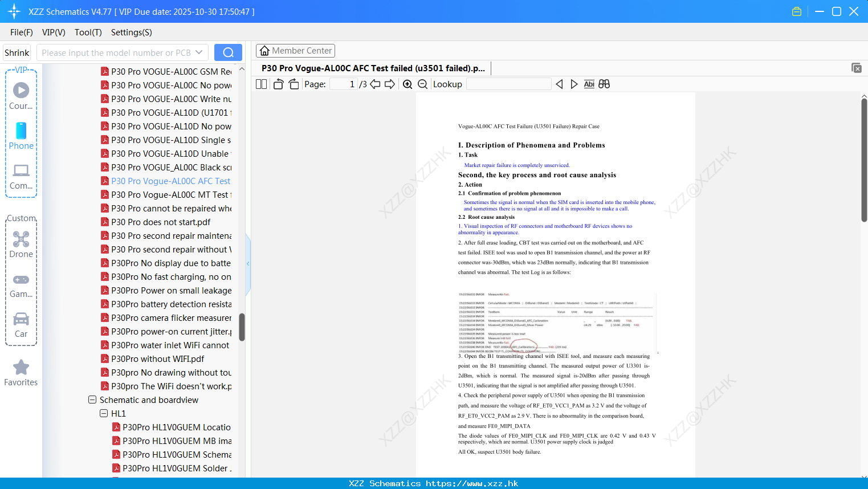Image resolution: width=868 pixels, height=489 pixels.
Task: Open P30 Pro VOGUE-AL10D Single file
Action: (x=166, y=140)
